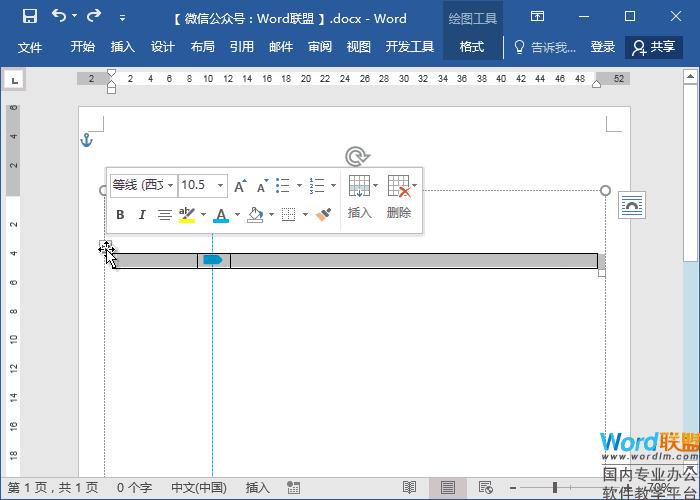Expand the bullet list style arrow

(x=299, y=185)
